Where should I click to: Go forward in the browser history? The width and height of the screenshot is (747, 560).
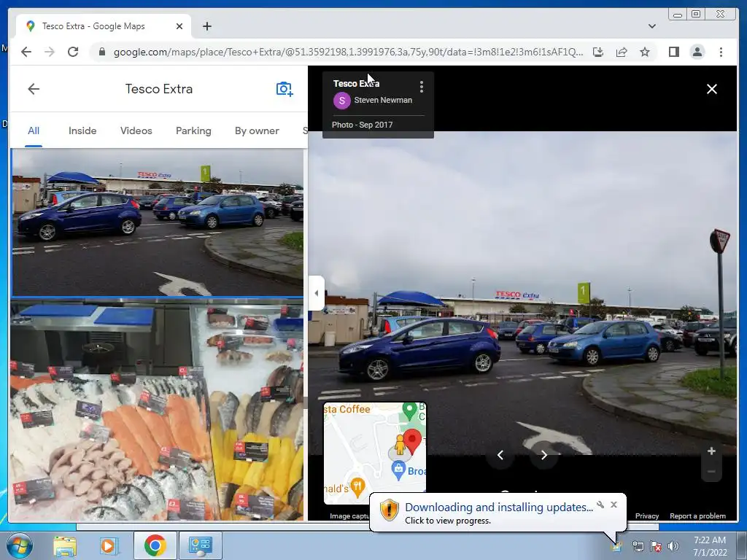[x=50, y=52]
